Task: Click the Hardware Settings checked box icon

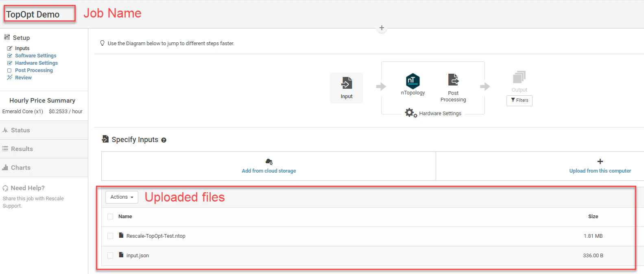Action: coord(10,63)
